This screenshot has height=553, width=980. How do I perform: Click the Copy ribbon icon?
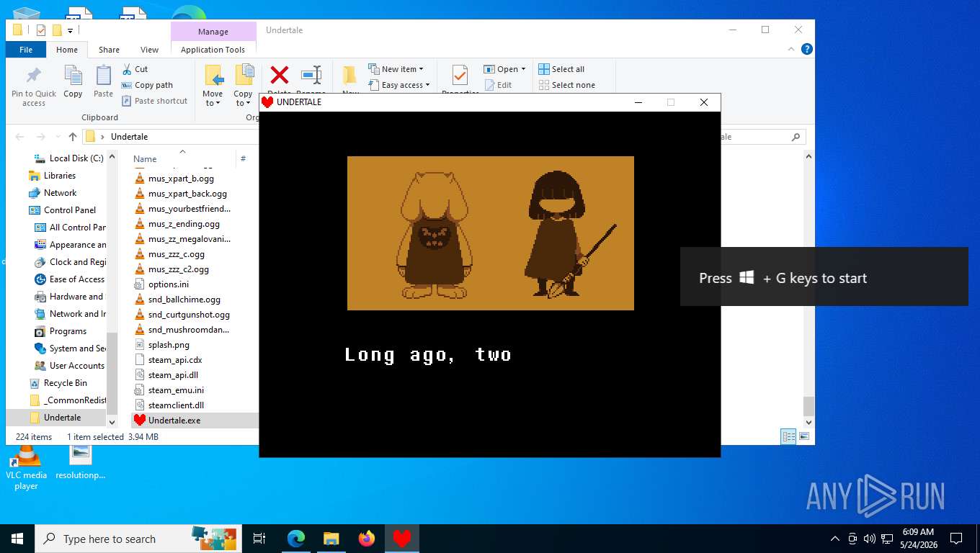click(x=73, y=81)
